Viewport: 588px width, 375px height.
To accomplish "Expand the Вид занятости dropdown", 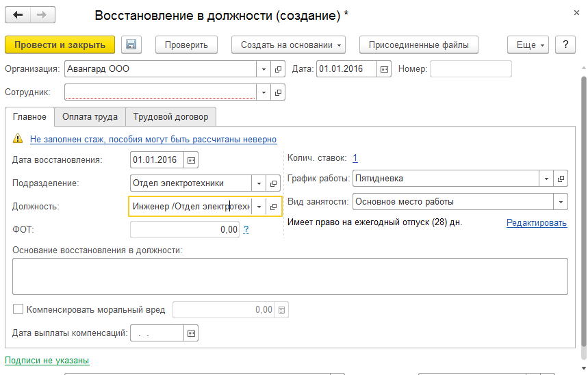I will pos(561,202).
